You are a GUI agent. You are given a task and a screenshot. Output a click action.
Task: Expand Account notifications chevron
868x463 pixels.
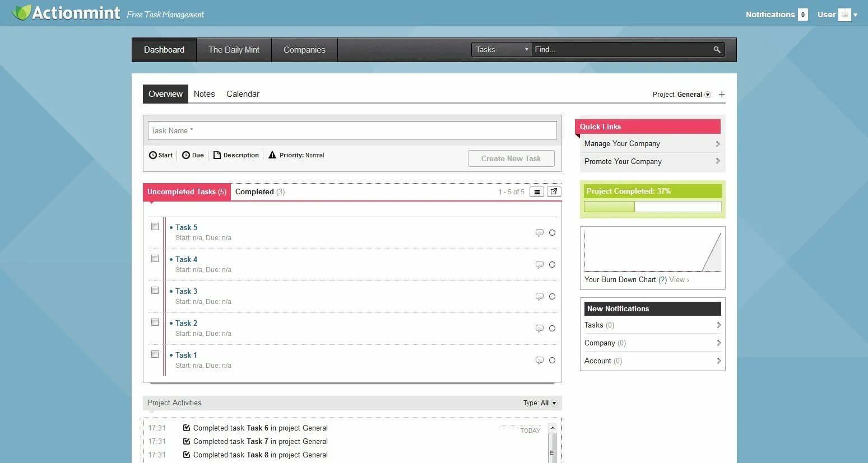718,361
